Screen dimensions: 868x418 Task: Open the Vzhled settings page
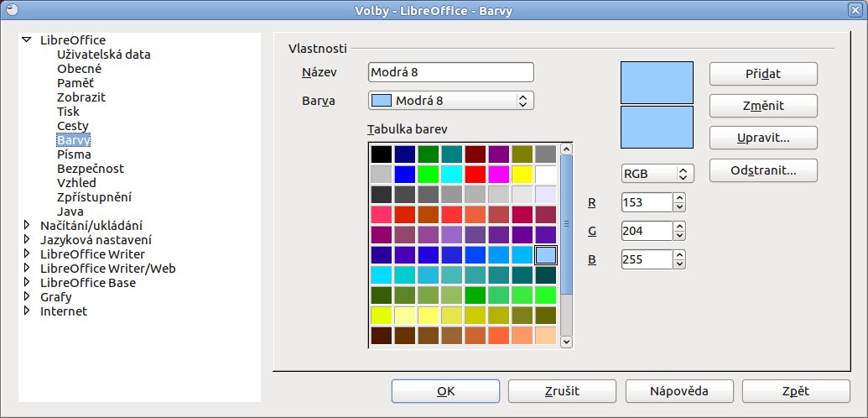coord(76,182)
